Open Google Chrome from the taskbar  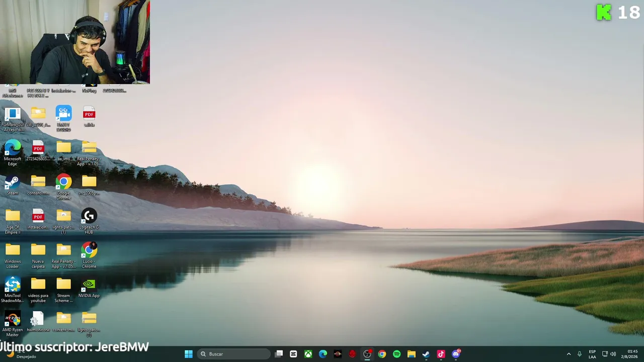(x=382, y=354)
